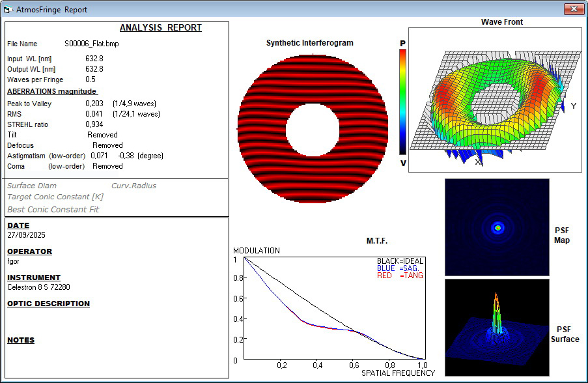
Task: Click the NOTES section
Action: click(x=21, y=340)
